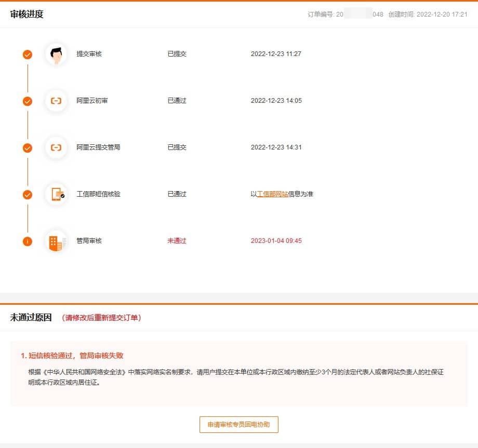The height and width of the screenshot is (448, 478).
Task: Click the checkmark circle of 阿里云初审 step
Action: [x=28, y=101]
